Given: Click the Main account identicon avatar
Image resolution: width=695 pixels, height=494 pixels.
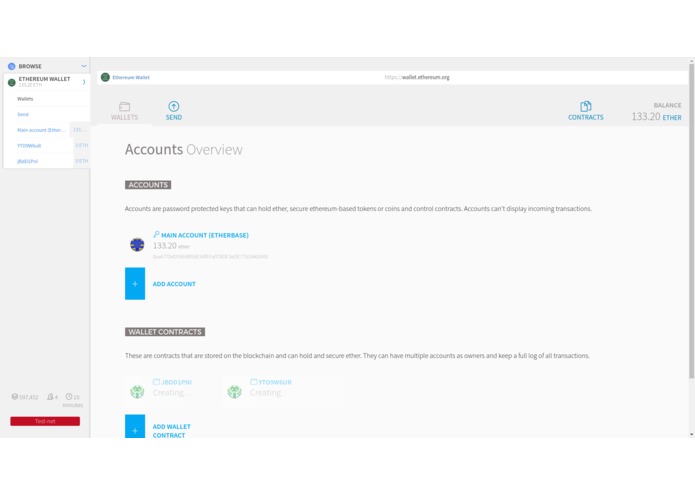Looking at the screenshot, I should tap(137, 245).
